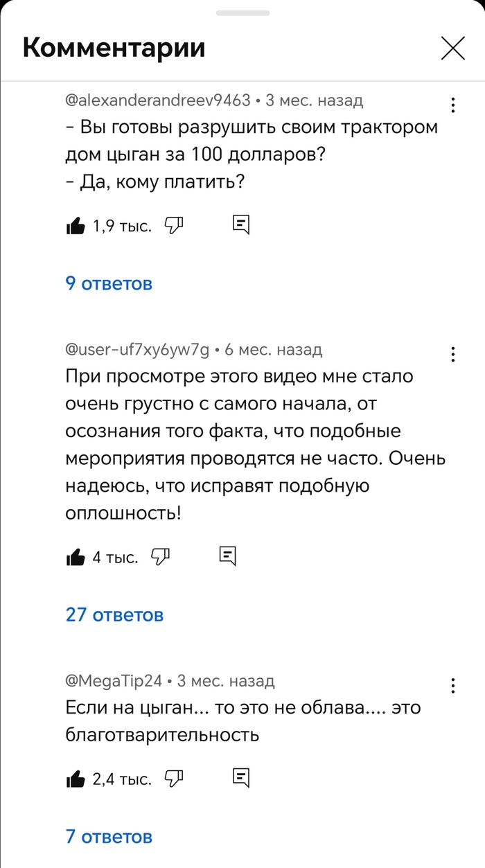
Task: Open options menu for @user-uf7xy6yw7g comment
Action: (452, 355)
